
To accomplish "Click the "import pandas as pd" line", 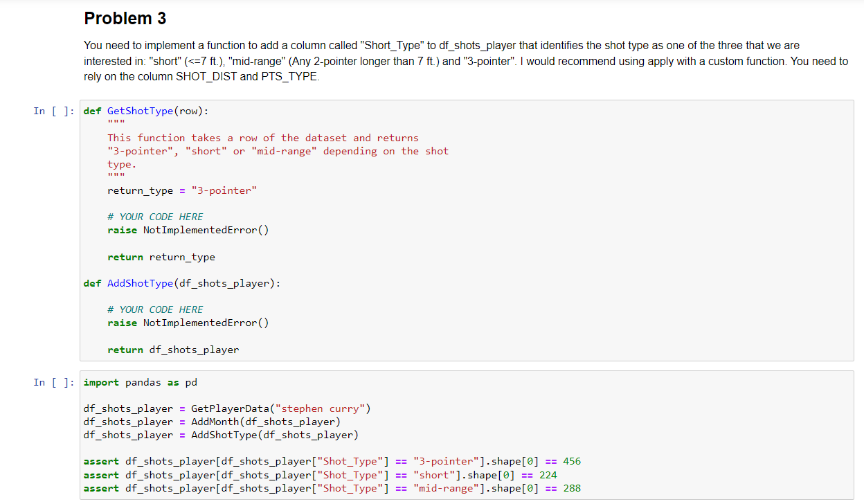I will (141, 382).
